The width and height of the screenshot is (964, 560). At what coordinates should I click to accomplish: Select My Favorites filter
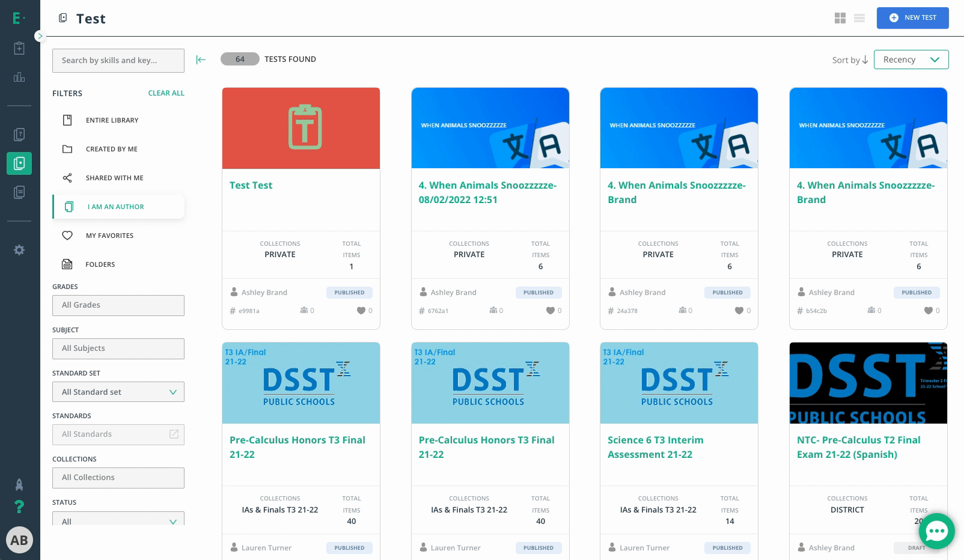[118, 236]
